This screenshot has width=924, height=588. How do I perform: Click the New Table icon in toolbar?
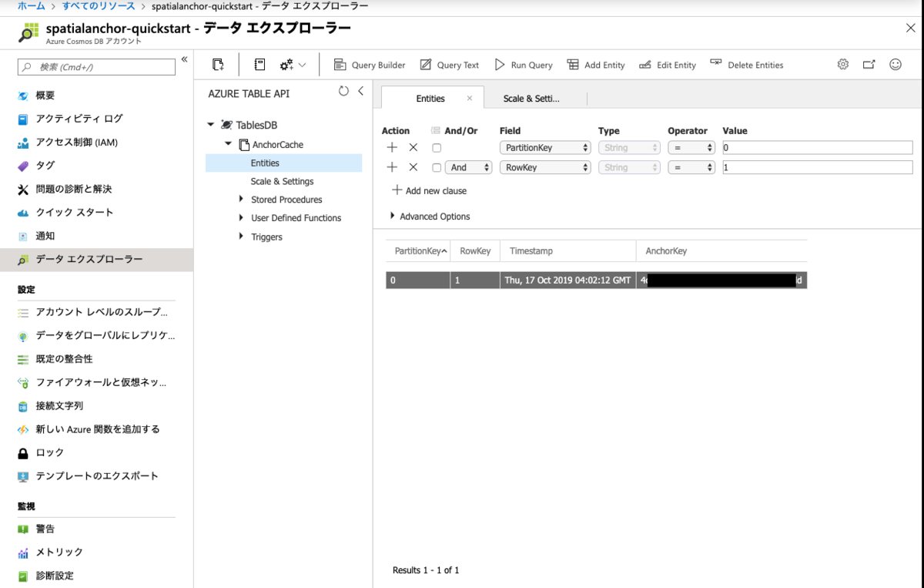218,65
